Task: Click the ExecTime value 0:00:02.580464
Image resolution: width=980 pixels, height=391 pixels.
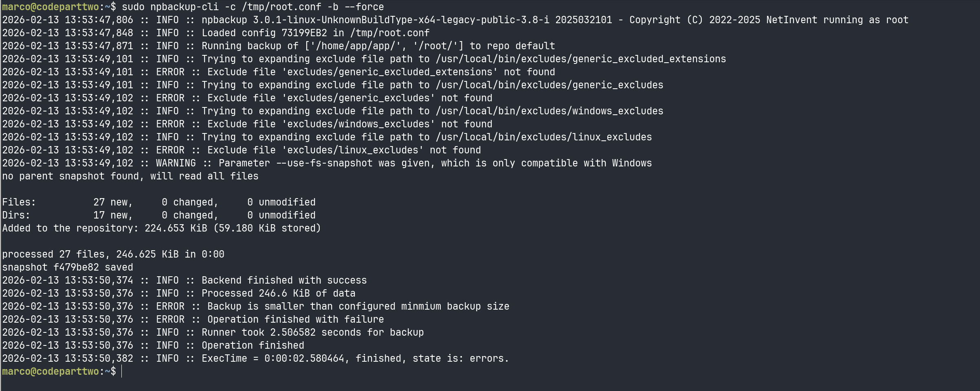Action: [304, 358]
